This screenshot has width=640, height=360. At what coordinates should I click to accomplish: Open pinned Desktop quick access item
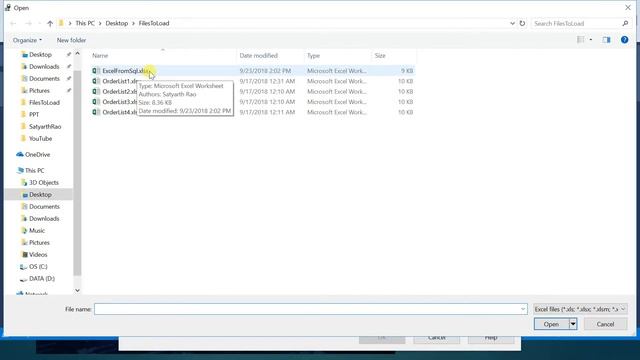[40, 54]
